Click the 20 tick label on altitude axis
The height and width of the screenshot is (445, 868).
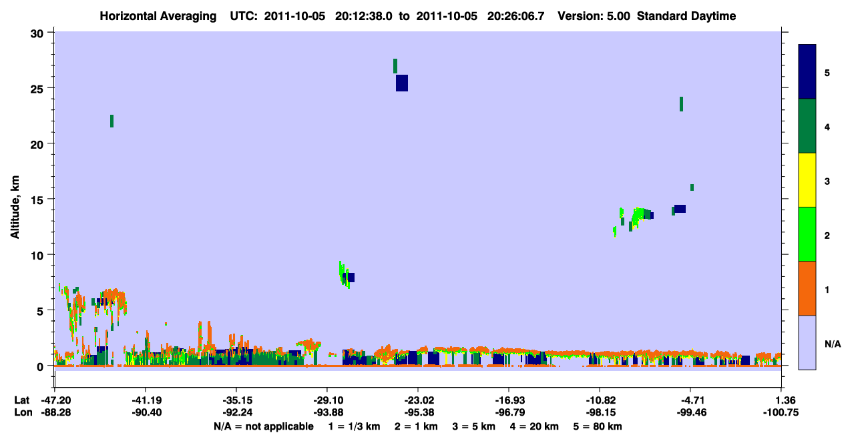pyautogui.click(x=39, y=144)
